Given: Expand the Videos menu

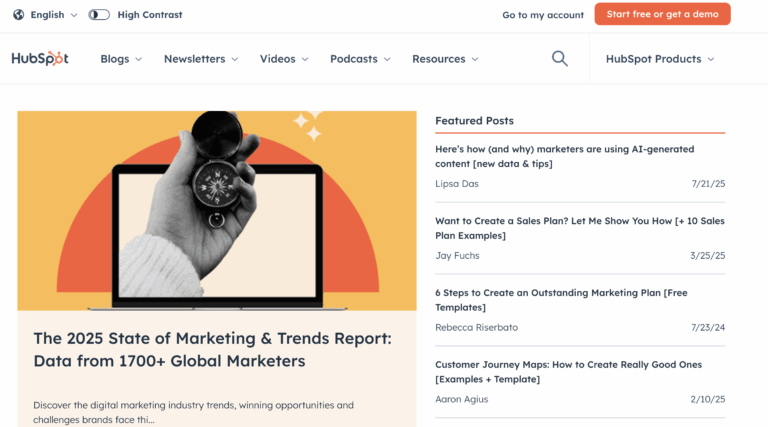Looking at the screenshot, I should [x=284, y=59].
